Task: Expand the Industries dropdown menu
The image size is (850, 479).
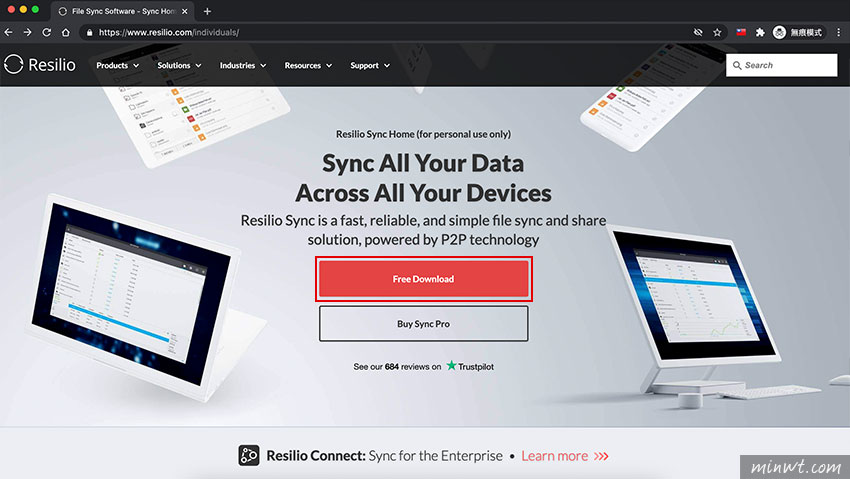Action: [243, 66]
